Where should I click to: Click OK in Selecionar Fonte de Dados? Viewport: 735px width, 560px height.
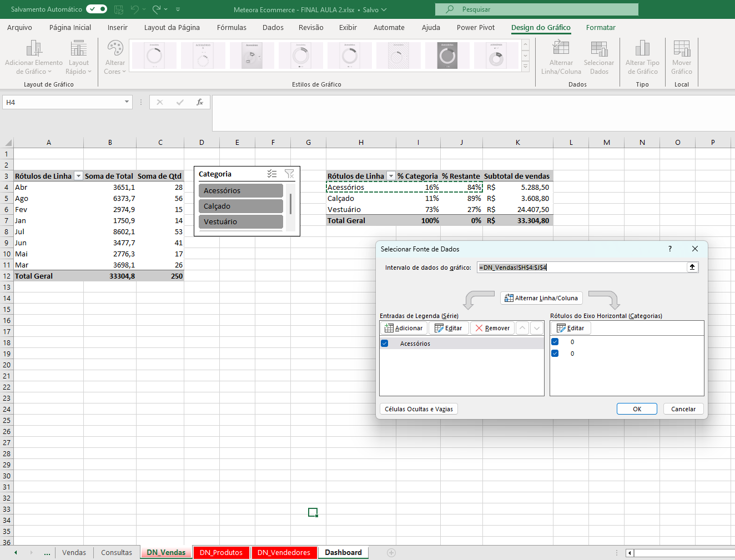tap(637, 409)
